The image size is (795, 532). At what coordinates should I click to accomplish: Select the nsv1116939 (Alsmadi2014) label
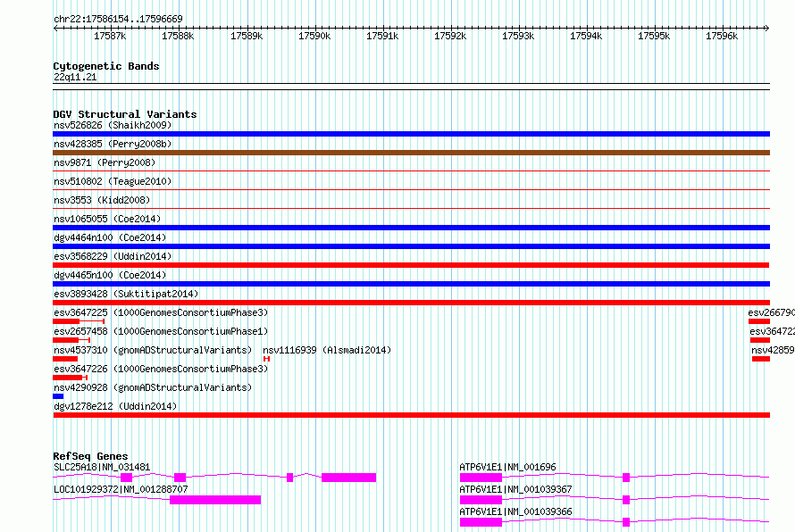pos(327,350)
